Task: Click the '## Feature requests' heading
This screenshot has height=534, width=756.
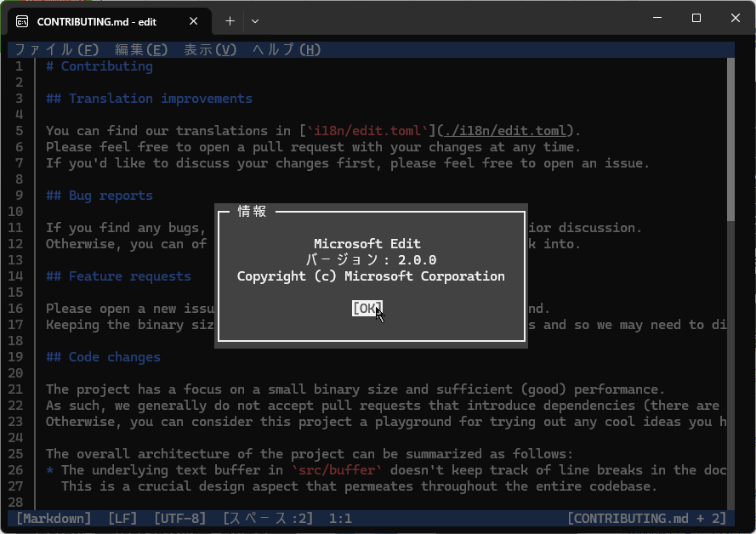Action: click(x=118, y=276)
